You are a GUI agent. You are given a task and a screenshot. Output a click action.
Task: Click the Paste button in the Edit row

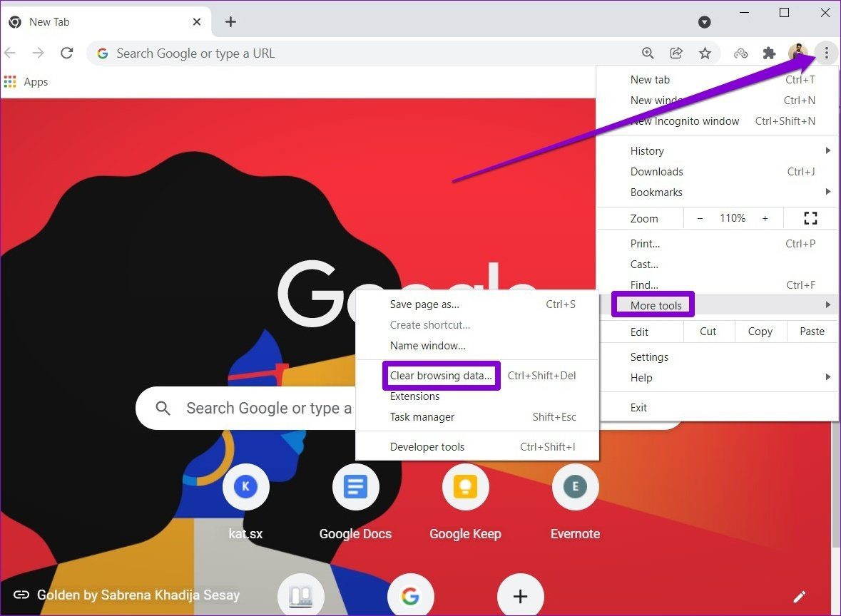tap(812, 332)
